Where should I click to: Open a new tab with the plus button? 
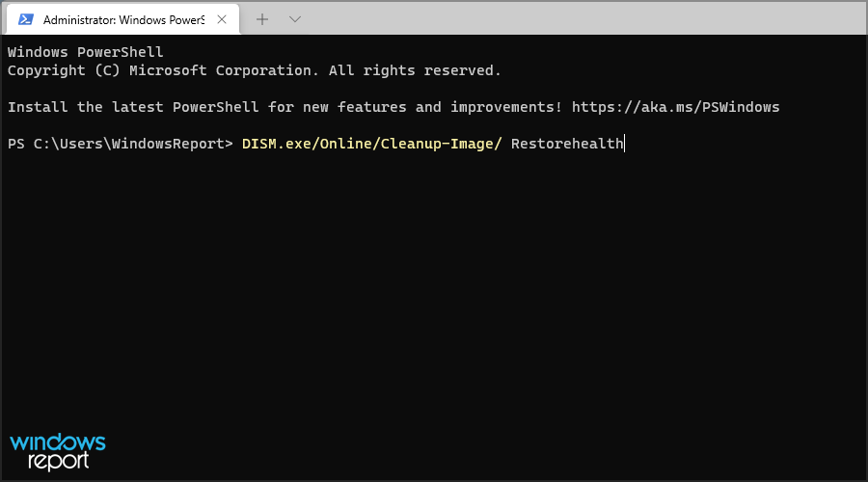click(262, 19)
